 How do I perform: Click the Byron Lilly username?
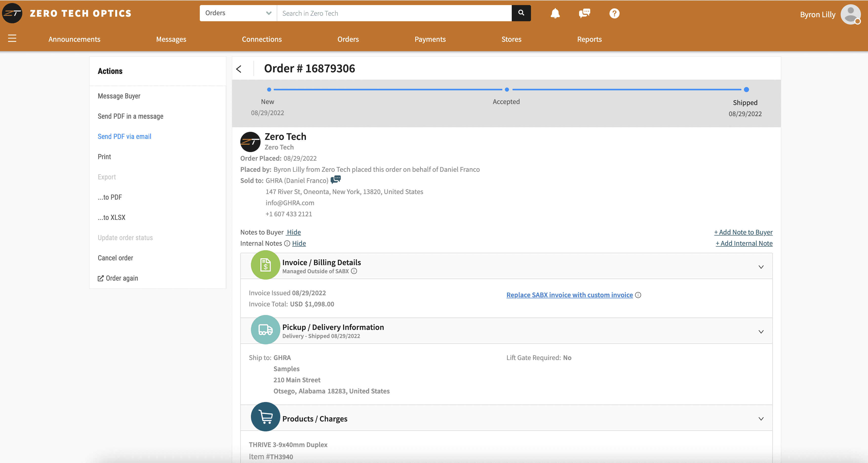coord(817,14)
